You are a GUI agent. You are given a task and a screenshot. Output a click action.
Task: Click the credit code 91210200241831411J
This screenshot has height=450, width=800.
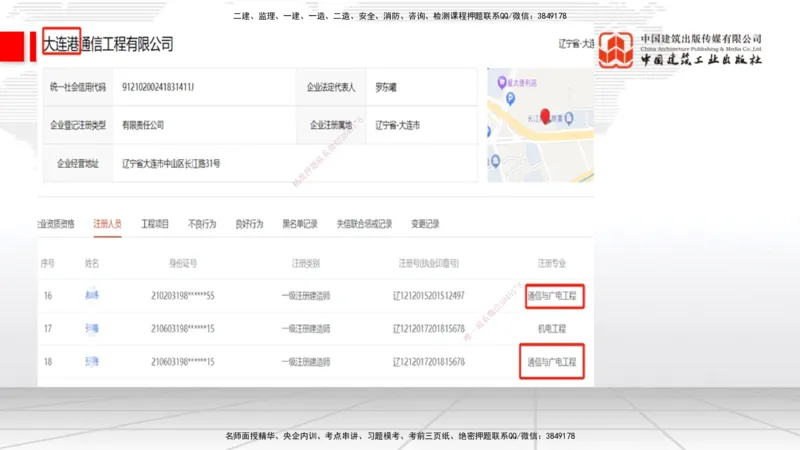[x=158, y=87]
